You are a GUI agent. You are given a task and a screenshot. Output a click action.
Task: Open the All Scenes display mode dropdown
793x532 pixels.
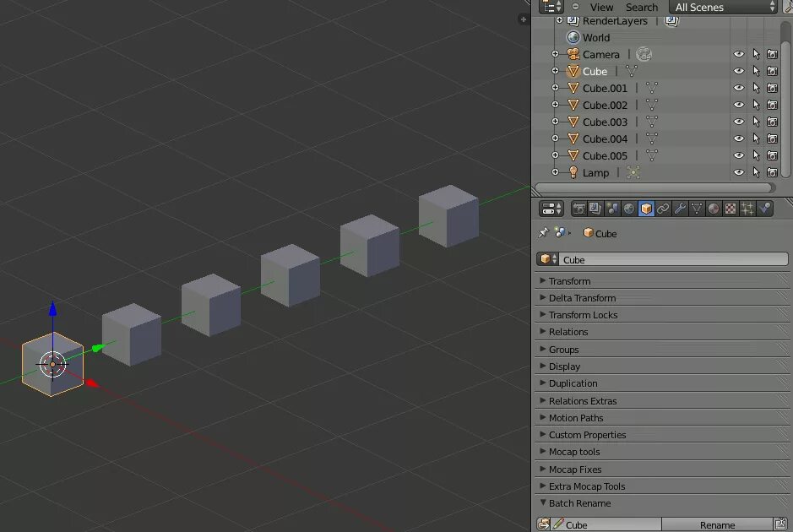(723, 7)
